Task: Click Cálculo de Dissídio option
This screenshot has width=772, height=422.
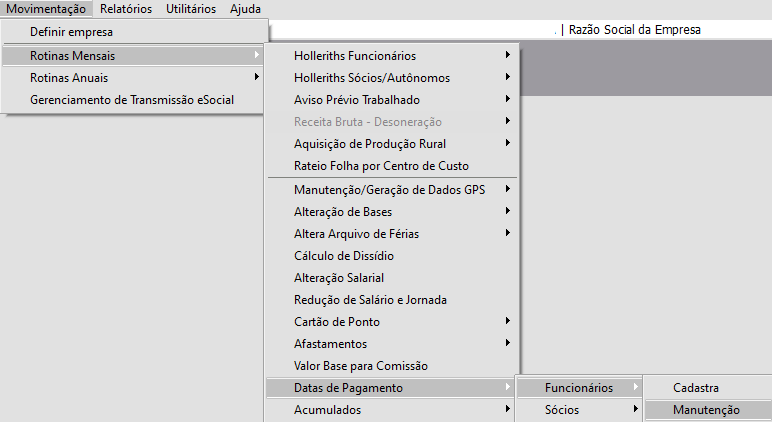Action: pyautogui.click(x=343, y=256)
